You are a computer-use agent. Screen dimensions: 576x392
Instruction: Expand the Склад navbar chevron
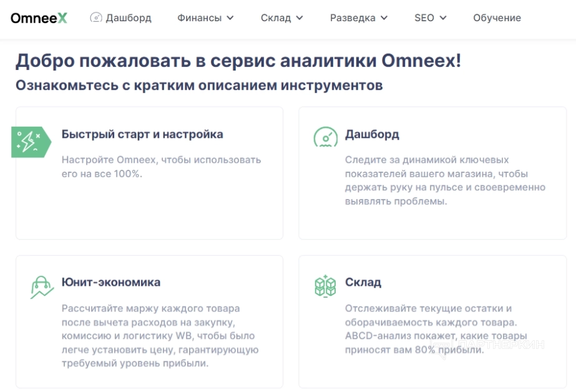tap(300, 17)
